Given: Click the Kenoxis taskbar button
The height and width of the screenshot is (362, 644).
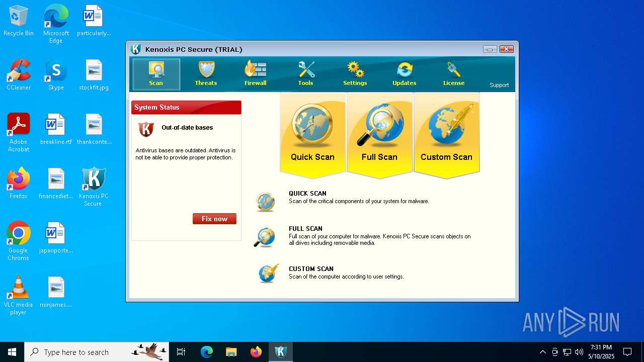Looking at the screenshot, I should (281, 352).
